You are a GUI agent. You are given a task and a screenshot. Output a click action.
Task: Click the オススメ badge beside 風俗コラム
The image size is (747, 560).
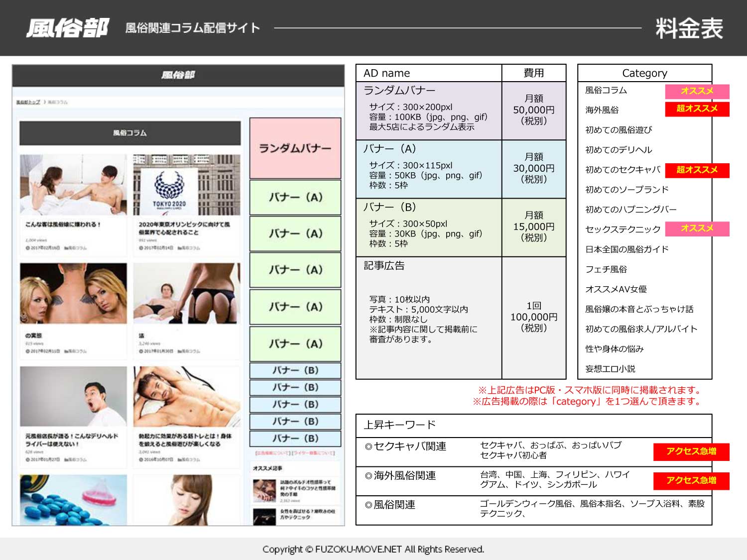click(697, 91)
